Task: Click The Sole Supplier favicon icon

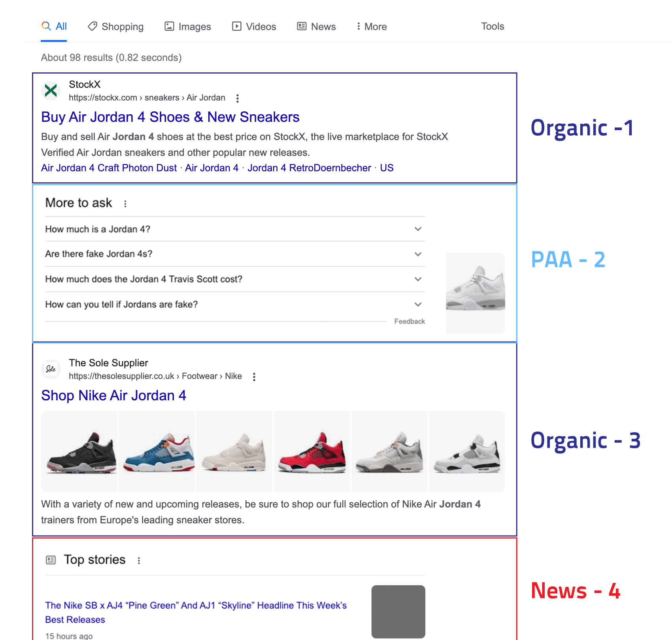Action: [51, 369]
